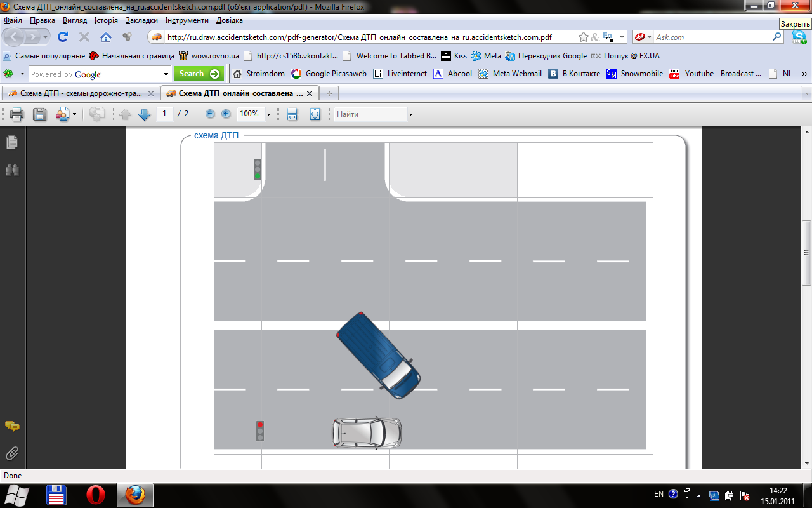This screenshot has width=812, height=508.
Task: Zoom in with the plus button
Action: tap(226, 114)
